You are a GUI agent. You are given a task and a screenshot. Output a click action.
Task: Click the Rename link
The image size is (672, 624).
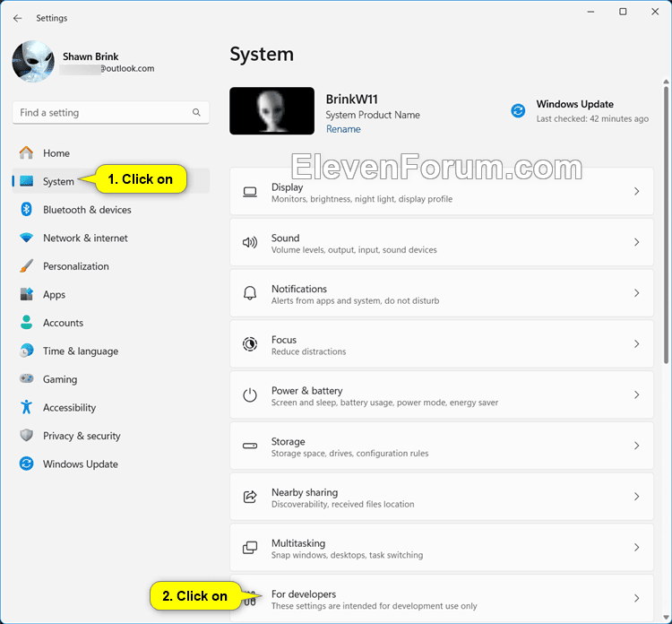pos(343,129)
